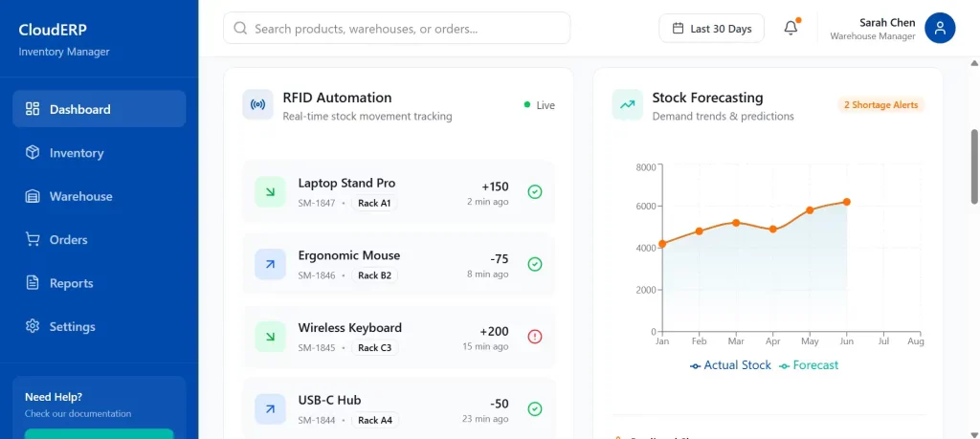Open the 2 Shortage Alerts badge

[880, 105]
